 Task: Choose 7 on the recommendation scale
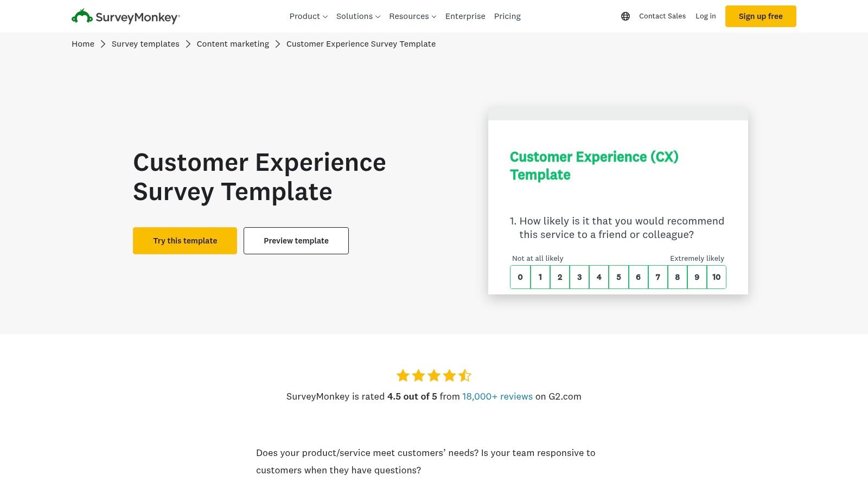pos(658,277)
